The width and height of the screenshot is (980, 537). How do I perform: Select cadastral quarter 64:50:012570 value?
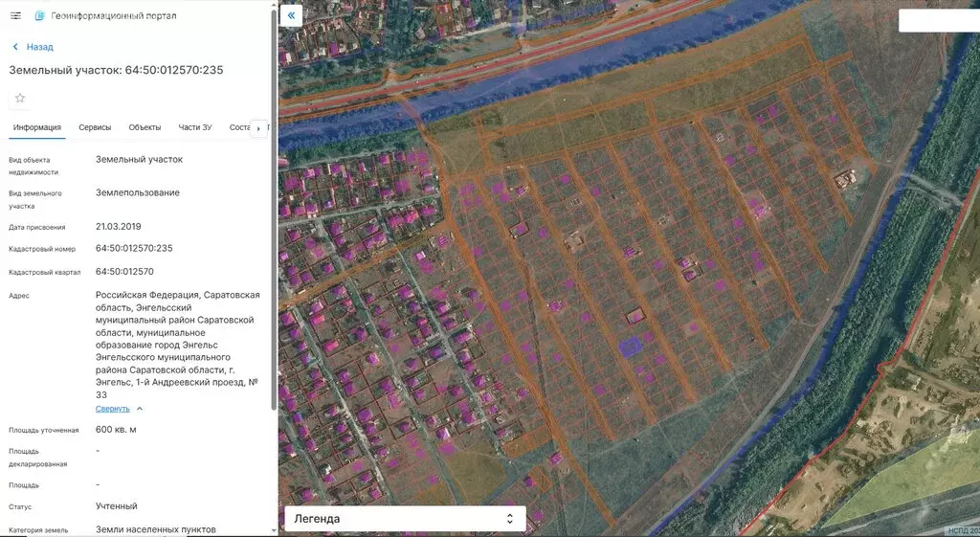pos(124,271)
